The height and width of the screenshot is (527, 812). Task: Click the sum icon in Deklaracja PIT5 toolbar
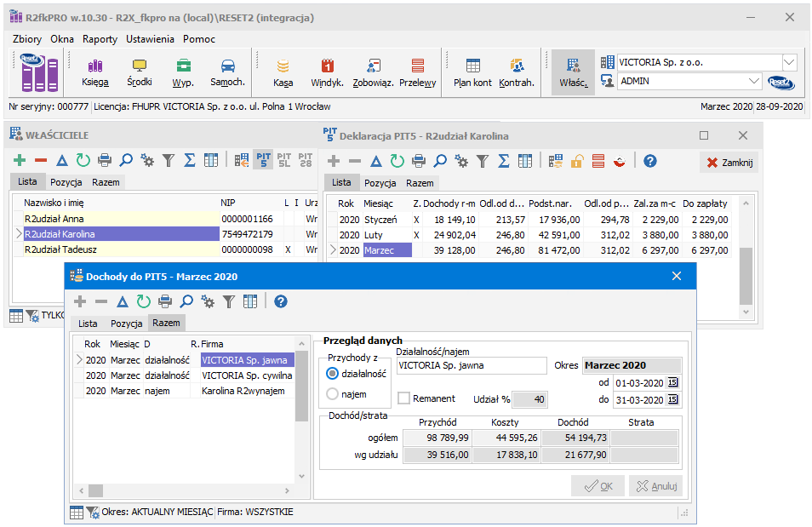[x=503, y=161]
